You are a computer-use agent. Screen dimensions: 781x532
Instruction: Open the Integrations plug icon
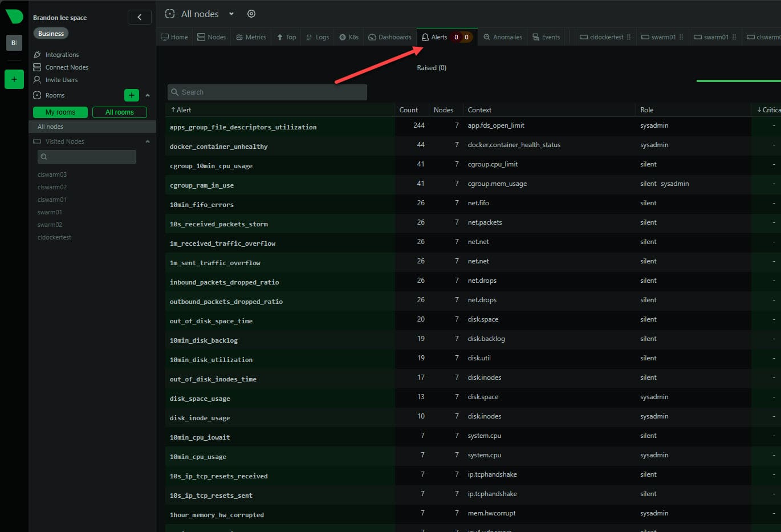38,55
